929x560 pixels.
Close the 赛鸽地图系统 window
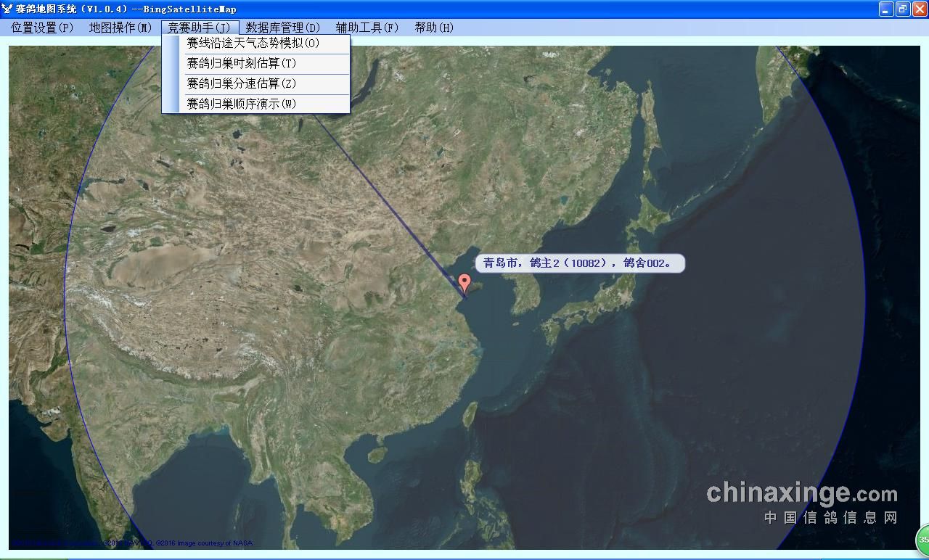pos(920,9)
